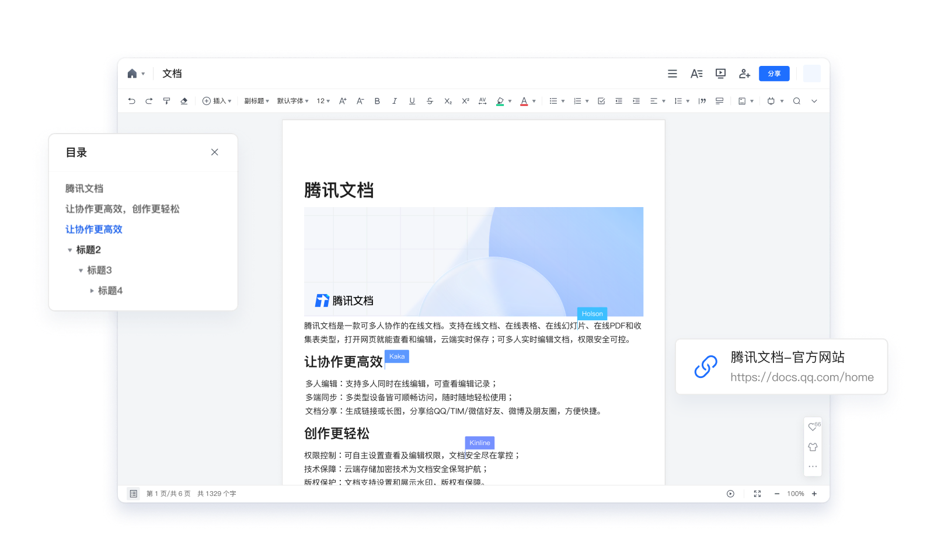
Task: Open more options ellipsis in side panel
Action: [813, 467]
